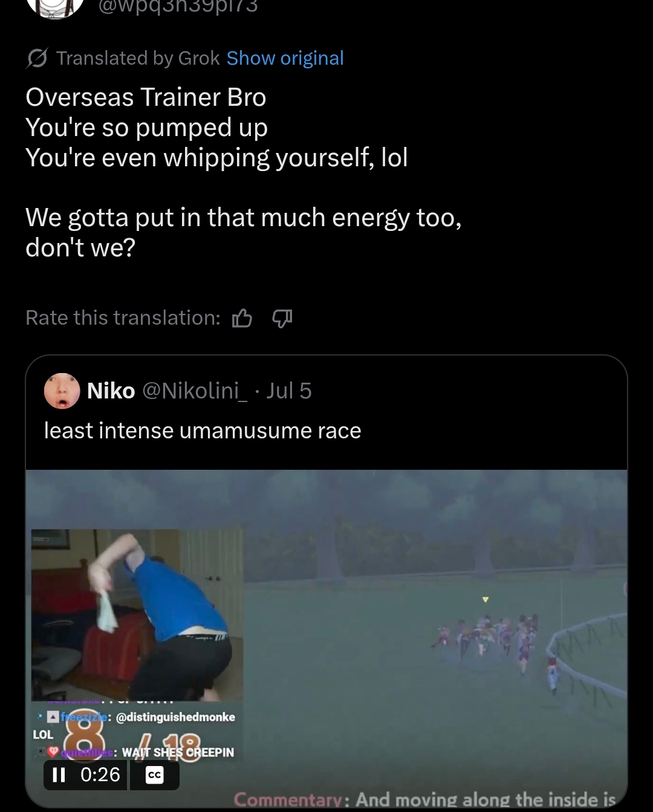Click the Commentary subtitle line in the video

[x=424, y=799]
